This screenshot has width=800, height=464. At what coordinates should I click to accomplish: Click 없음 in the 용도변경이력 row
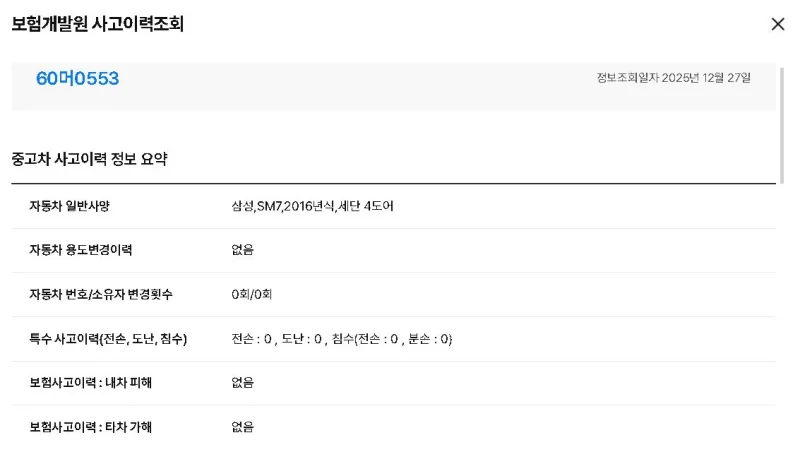(242, 250)
